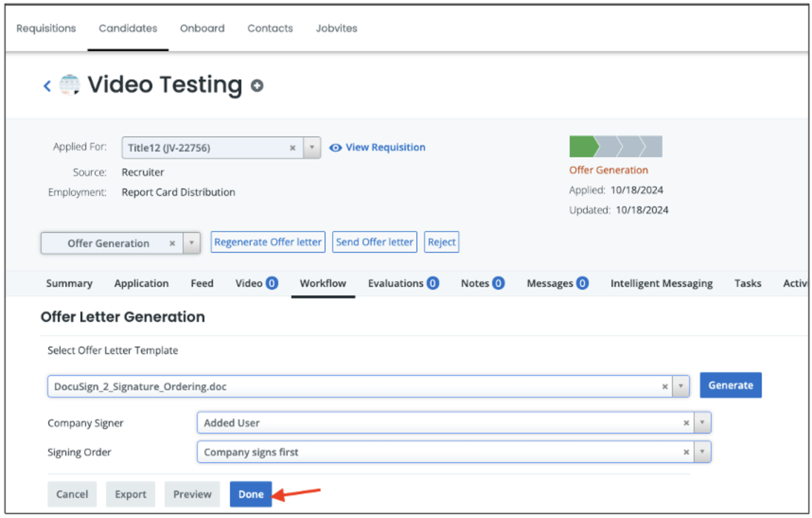Image resolution: width=812 pixels, height=518 pixels.
Task: Open the Evaluations tab
Action: (403, 283)
